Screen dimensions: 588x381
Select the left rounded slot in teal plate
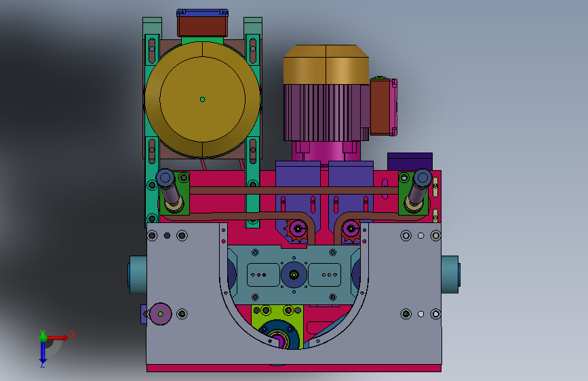pos(263,275)
